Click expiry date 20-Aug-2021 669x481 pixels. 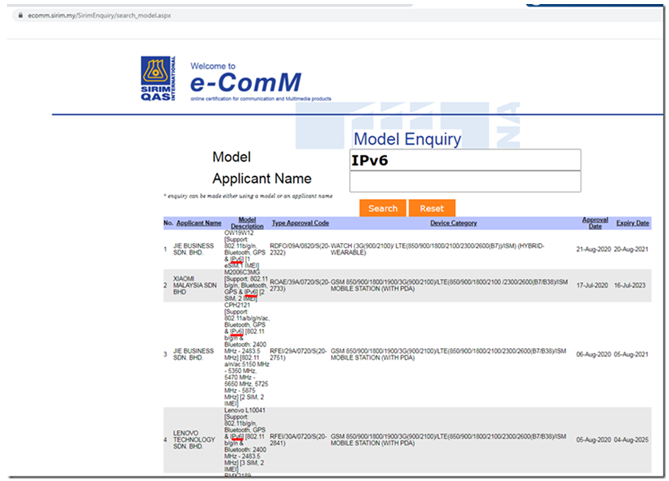(x=631, y=249)
